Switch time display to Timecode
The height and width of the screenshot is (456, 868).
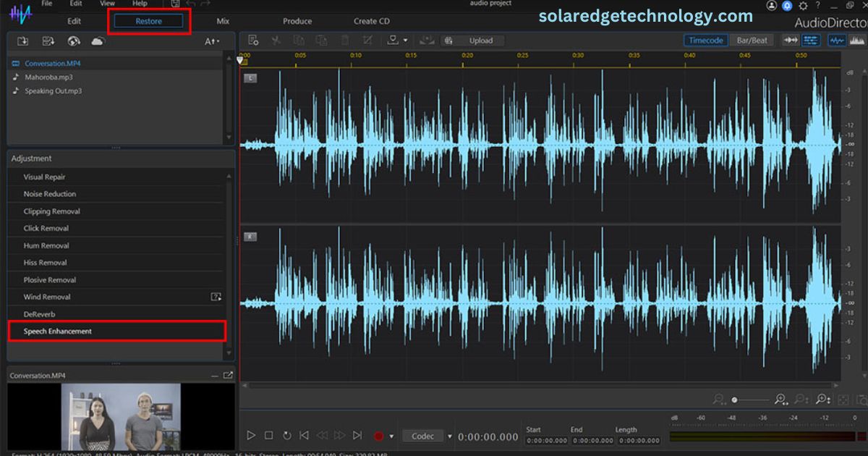(x=706, y=41)
